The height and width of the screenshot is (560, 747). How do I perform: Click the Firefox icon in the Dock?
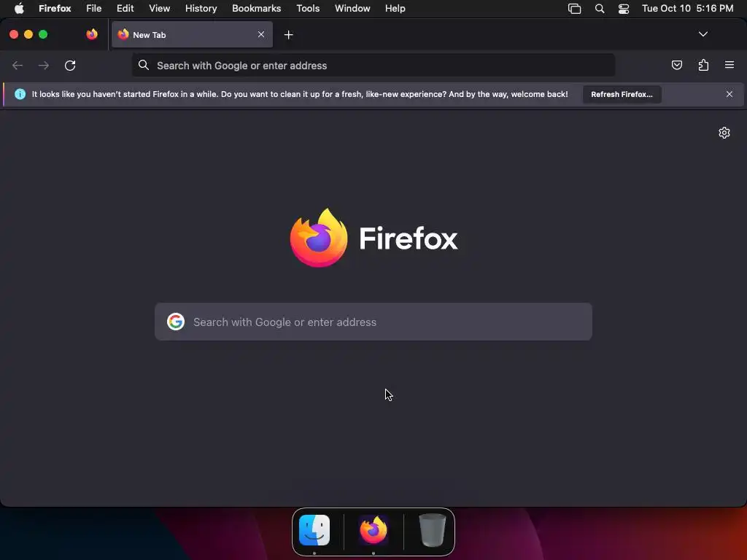pyautogui.click(x=373, y=530)
